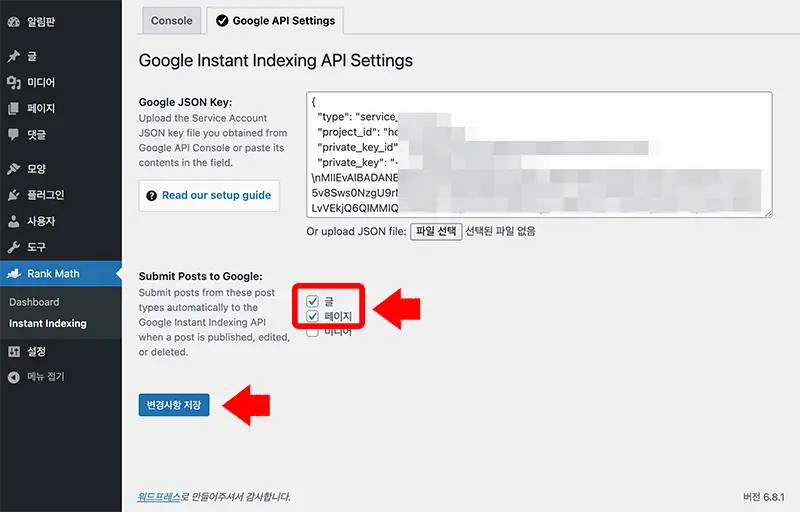Screen dimensions: 800x512
Task: Click the Google JSON Key: label
Action: click(x=185, y=102)
